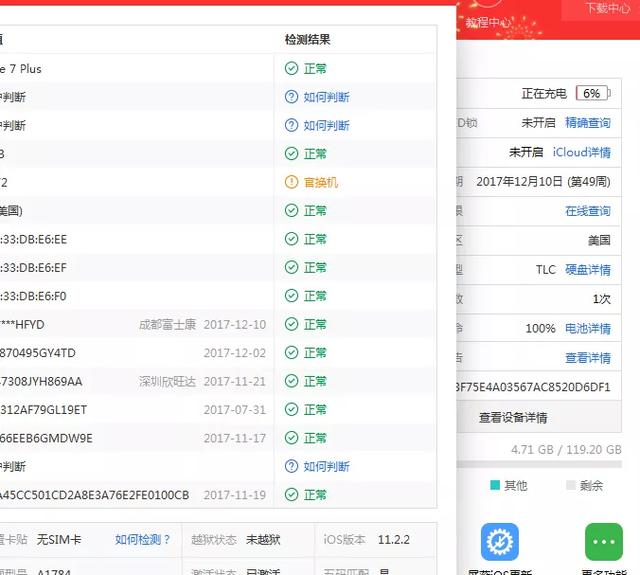640x575 pixels.
Task: Click the 如何检测？ link beside 无SIM卡
Action: pyautogui.click(x=143, y=540)
